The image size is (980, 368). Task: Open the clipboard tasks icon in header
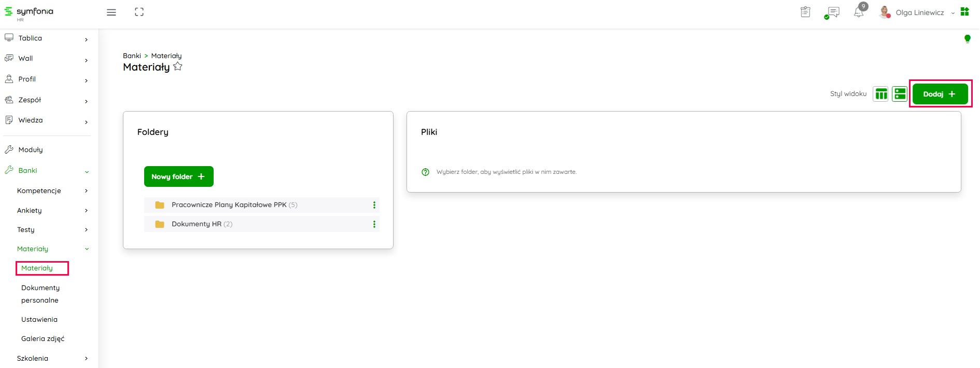(x=805, y=12)
